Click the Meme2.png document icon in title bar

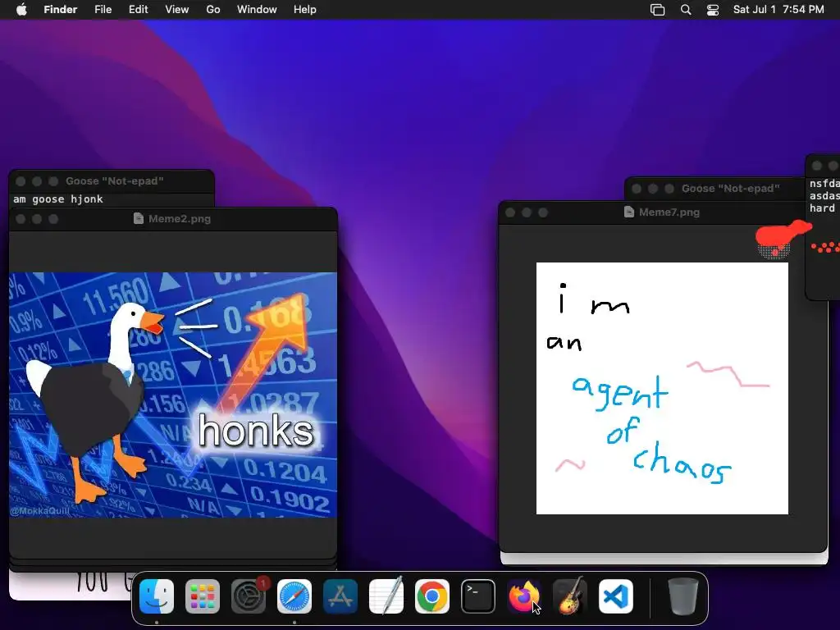coord(138,218)
